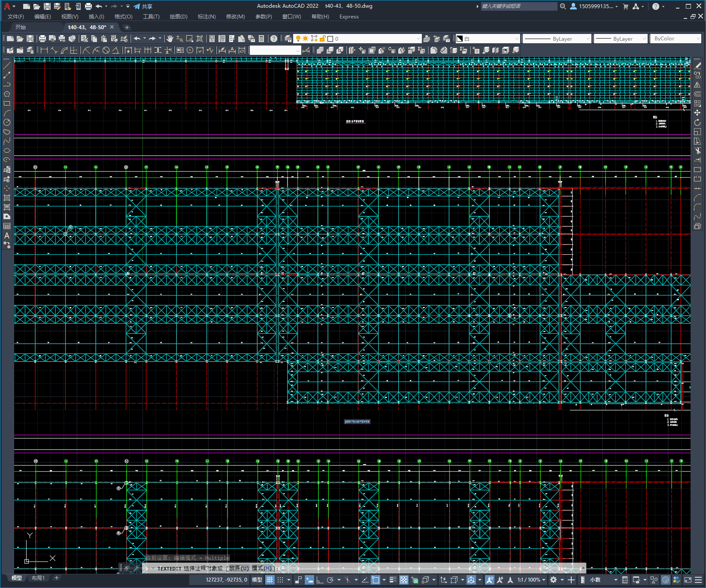Open the 小数 units dropdown in status bar

(x=604, y=580)
